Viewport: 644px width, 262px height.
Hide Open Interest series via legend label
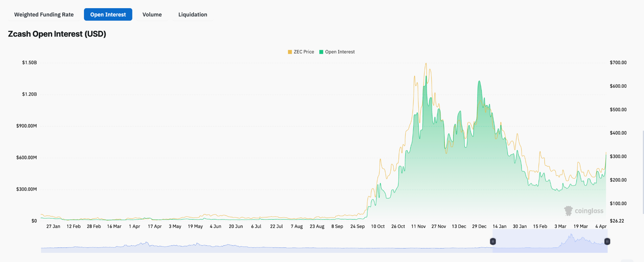tap(340, 52)
